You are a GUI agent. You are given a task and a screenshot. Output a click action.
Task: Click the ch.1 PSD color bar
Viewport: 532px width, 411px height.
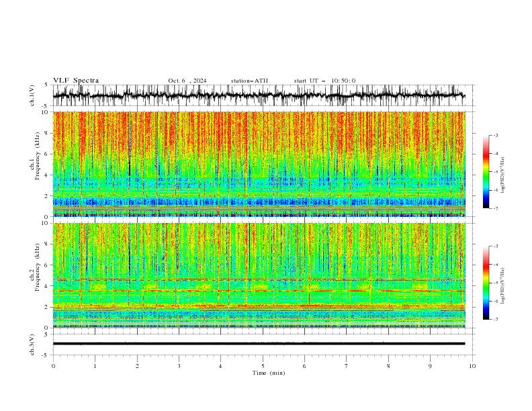tap(486, 172)
